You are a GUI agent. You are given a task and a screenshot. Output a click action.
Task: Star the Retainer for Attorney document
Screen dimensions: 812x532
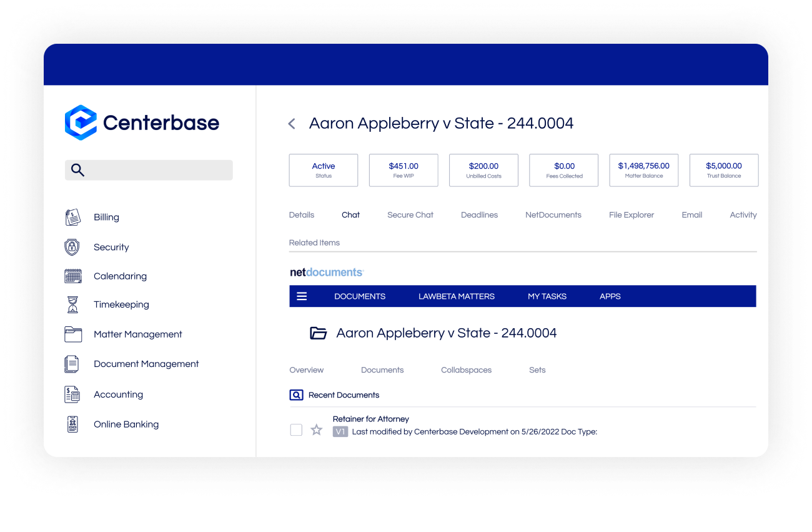(317, 430)
